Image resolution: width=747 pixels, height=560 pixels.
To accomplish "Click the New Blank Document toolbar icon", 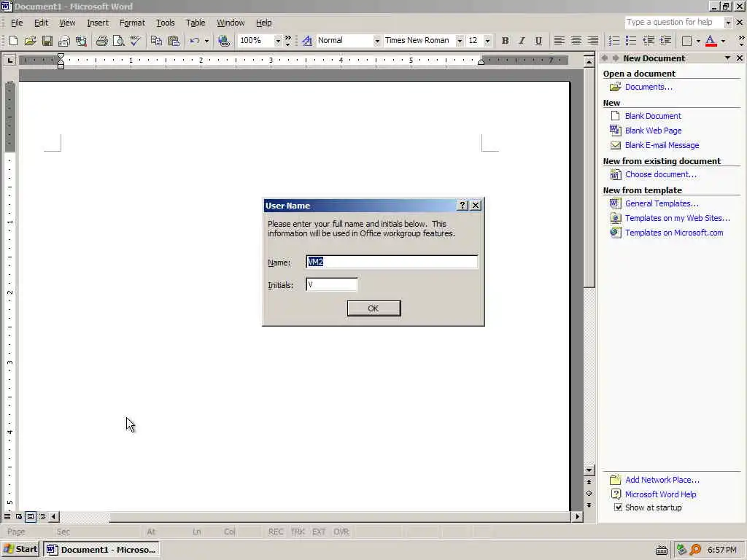I will 13,41.
